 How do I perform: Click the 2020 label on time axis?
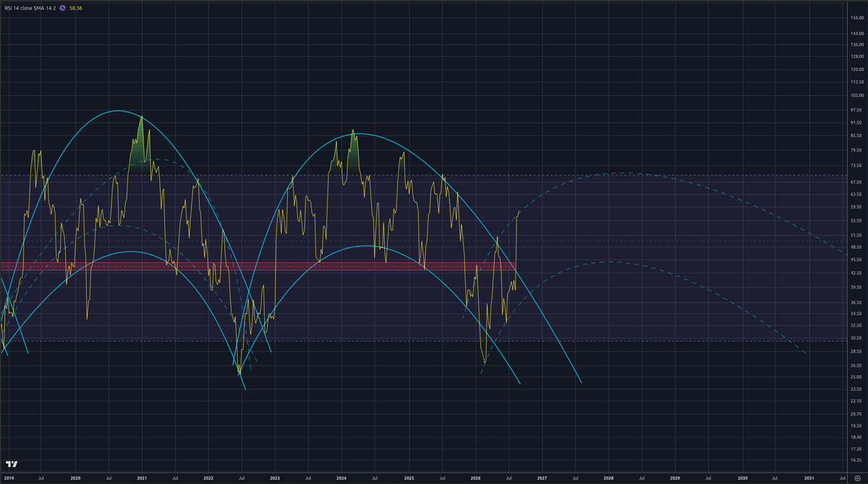[75, 478]
